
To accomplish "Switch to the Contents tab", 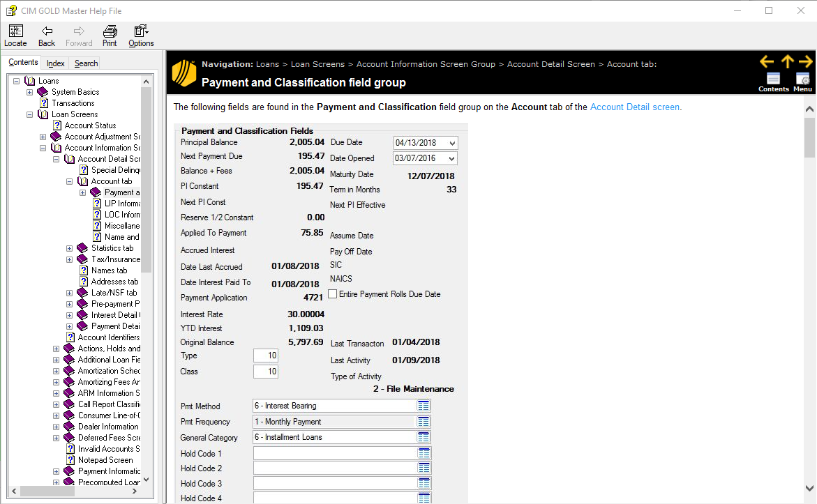I will 23,63.
